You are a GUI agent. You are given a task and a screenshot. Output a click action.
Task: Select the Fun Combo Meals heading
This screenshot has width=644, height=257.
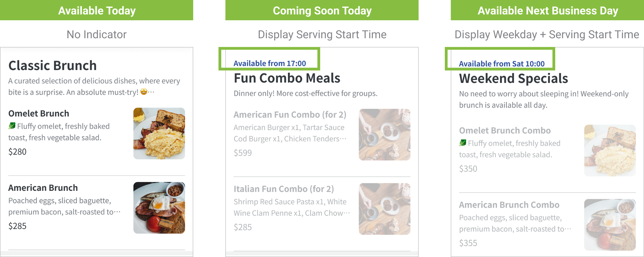tap(287, 78)
